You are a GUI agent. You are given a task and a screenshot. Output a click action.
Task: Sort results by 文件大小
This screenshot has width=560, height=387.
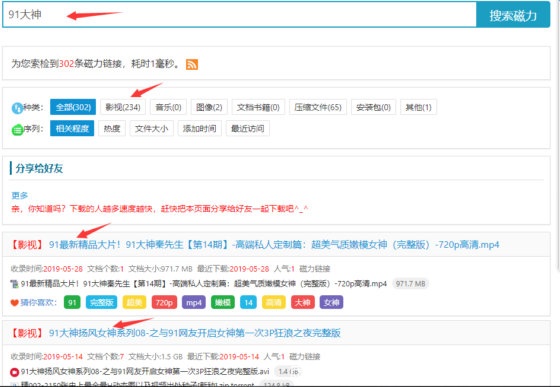click(x=151, y=129)
